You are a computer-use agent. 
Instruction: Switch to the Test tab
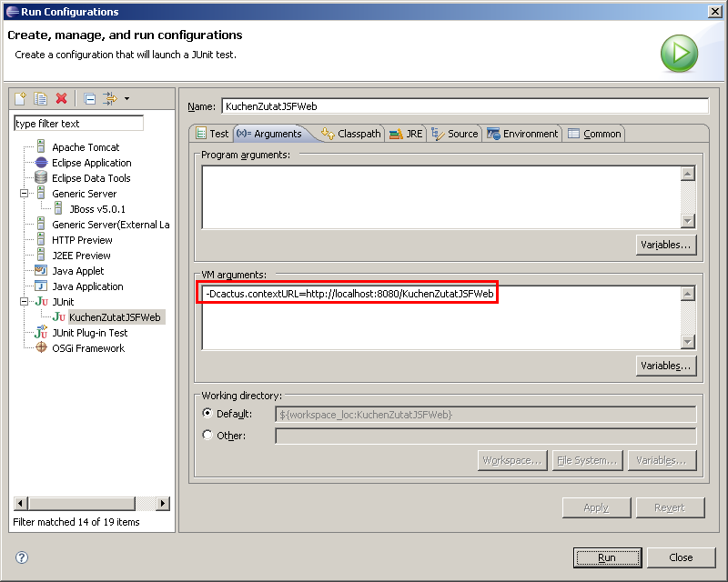point(212,134)
